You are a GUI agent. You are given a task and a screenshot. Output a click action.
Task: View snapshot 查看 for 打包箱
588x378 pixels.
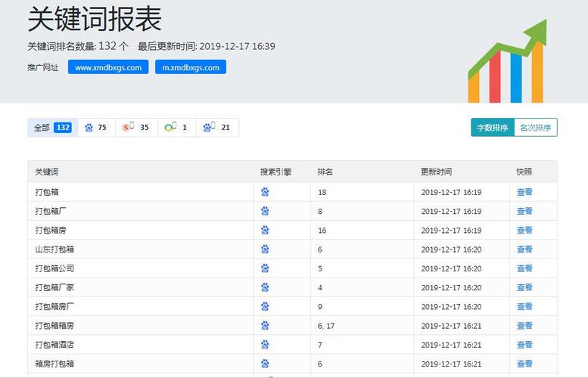point(524,192)
